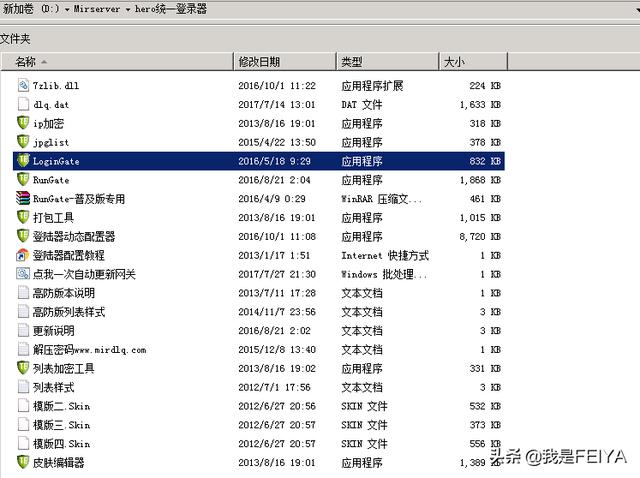Sort by the 类型 column header
Viewport: 640px width, 478px height.
pyautogui.click(x=388, y=62)
